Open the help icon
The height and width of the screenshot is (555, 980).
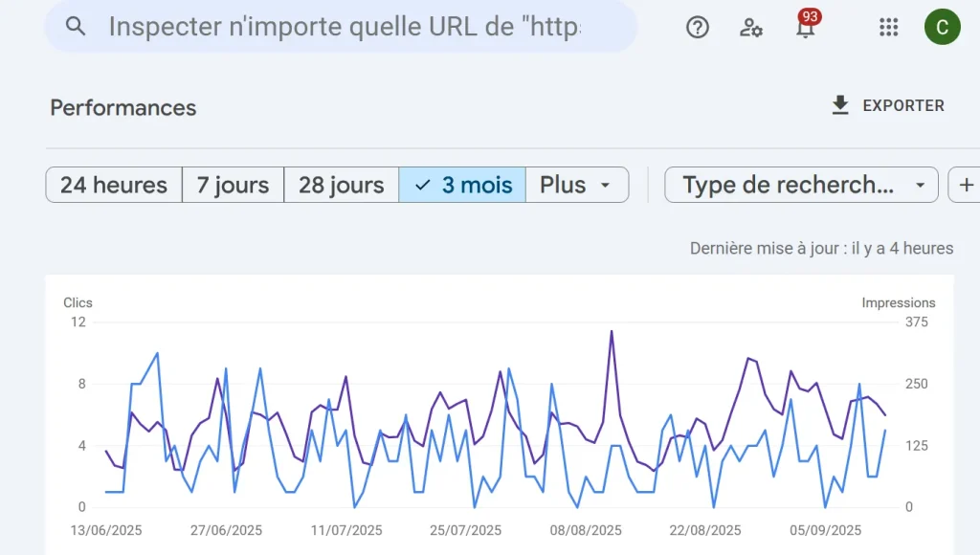(697, 27)
